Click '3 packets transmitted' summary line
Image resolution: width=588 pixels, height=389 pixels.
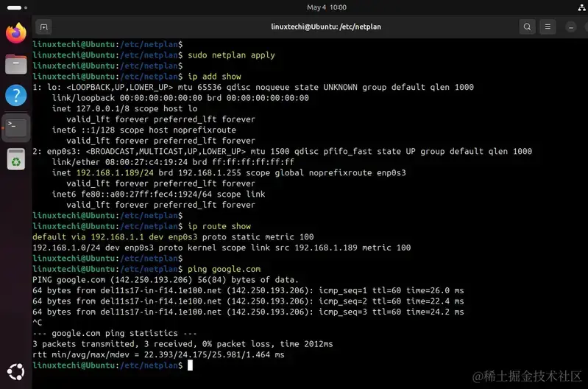tap(183, 344)
